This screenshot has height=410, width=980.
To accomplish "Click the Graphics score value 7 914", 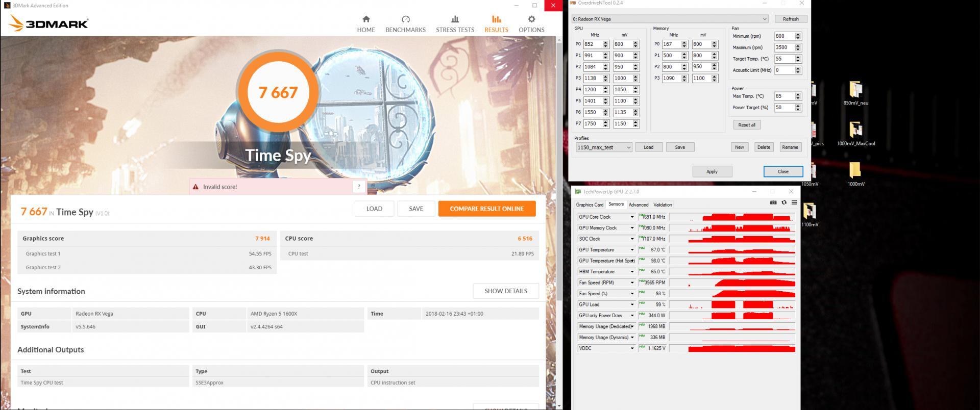I will tap(262, 238).
